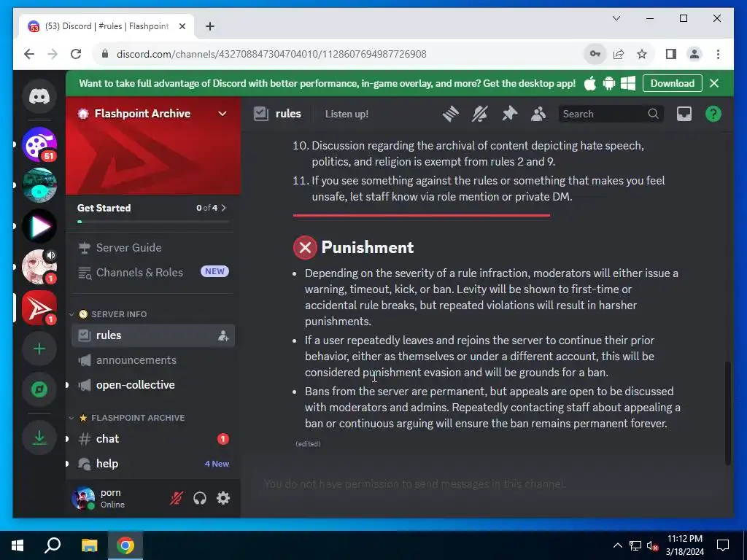Expand the Get Started checklist chevron

click(x=224, y=208)
